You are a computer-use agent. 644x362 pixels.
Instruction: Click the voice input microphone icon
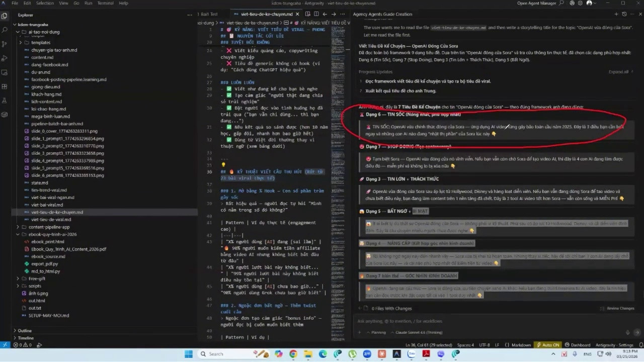(628, 332)
